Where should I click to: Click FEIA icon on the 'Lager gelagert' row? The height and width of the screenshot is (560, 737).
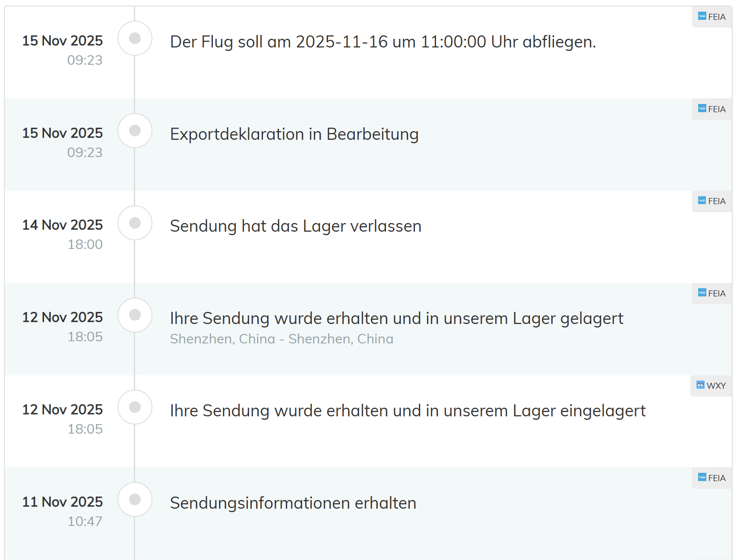(x=702, y=293)
